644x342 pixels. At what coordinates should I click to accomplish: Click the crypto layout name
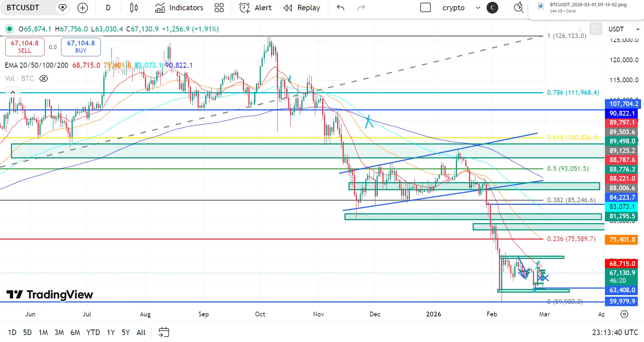click(453, 8)
